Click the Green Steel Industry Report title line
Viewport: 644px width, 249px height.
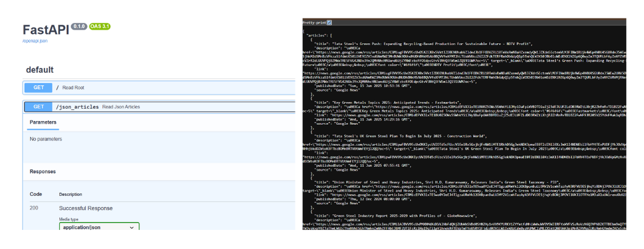tap(395, 215)
